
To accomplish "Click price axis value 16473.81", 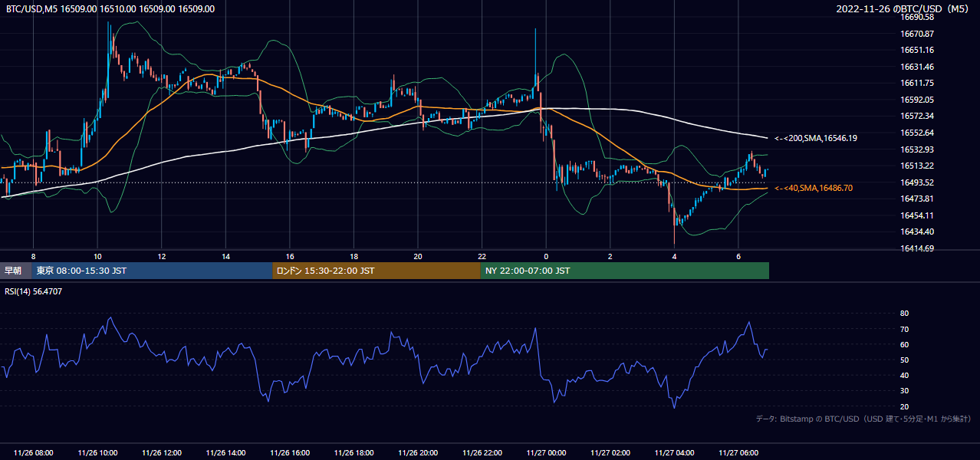I will pyautogui.click(x=918, y=199).
